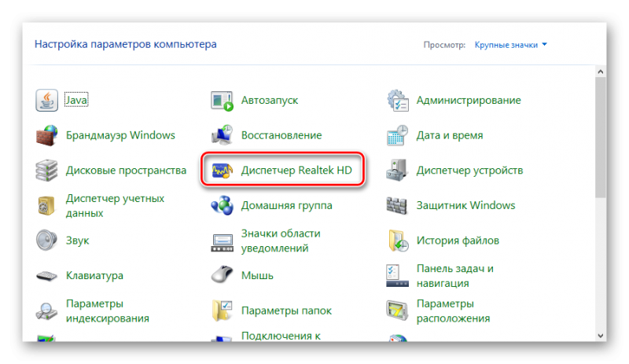The image size is (629, 364).
Task: Open the Java control panel icon
Action: click(46, 101)
